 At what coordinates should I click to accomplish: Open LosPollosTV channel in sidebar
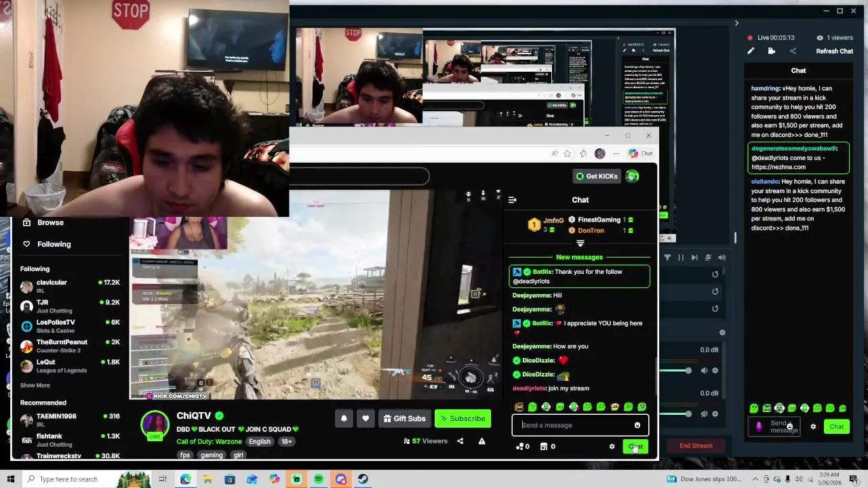(x=70, y=326)
